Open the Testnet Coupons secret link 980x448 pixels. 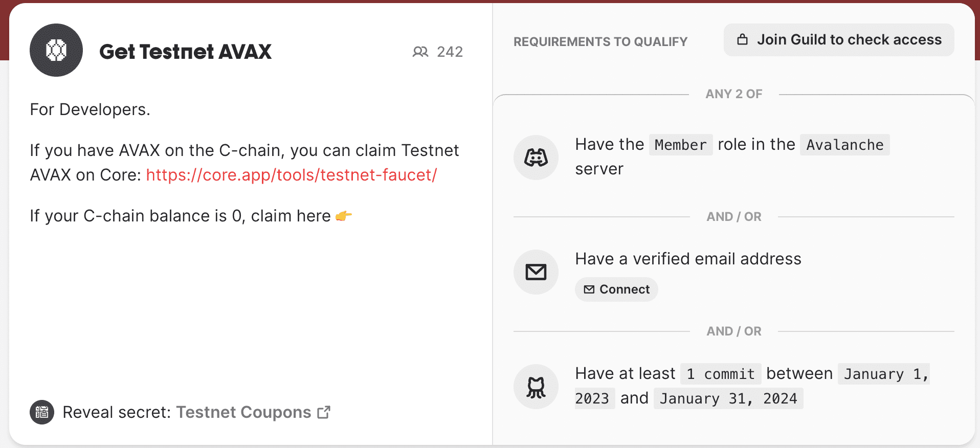(243, 412)
